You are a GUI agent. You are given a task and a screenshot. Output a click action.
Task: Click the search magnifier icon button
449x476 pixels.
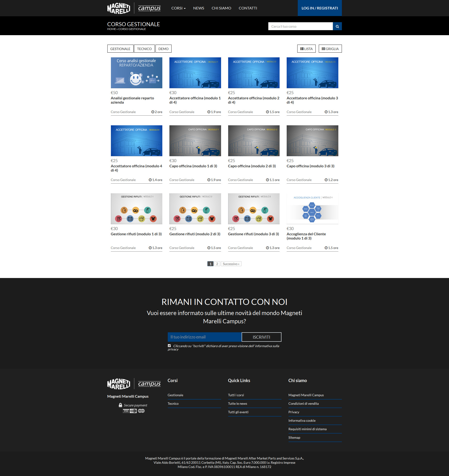(x=337, y=26)
